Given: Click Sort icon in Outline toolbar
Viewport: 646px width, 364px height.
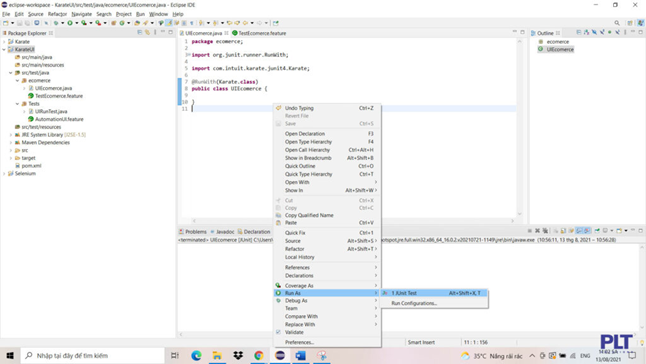Looking at the screenshot, I should [586, 32].
